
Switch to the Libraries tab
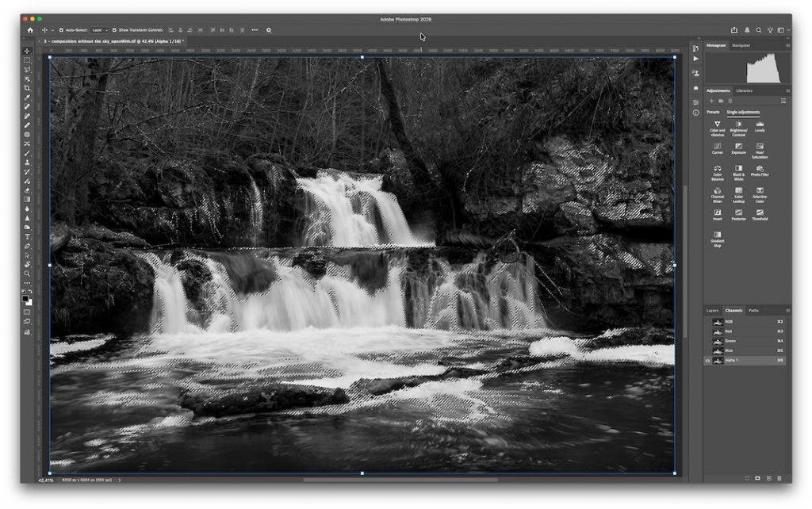[x=744, y=90]
